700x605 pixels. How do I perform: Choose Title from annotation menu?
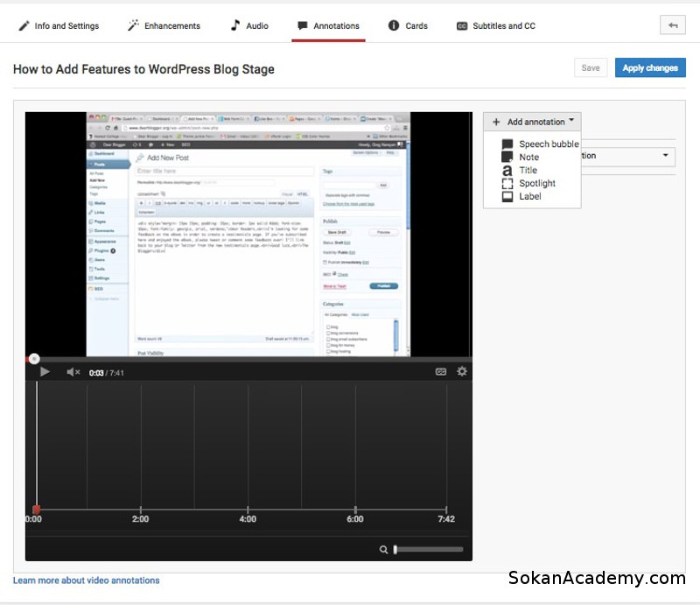[519, 170]
